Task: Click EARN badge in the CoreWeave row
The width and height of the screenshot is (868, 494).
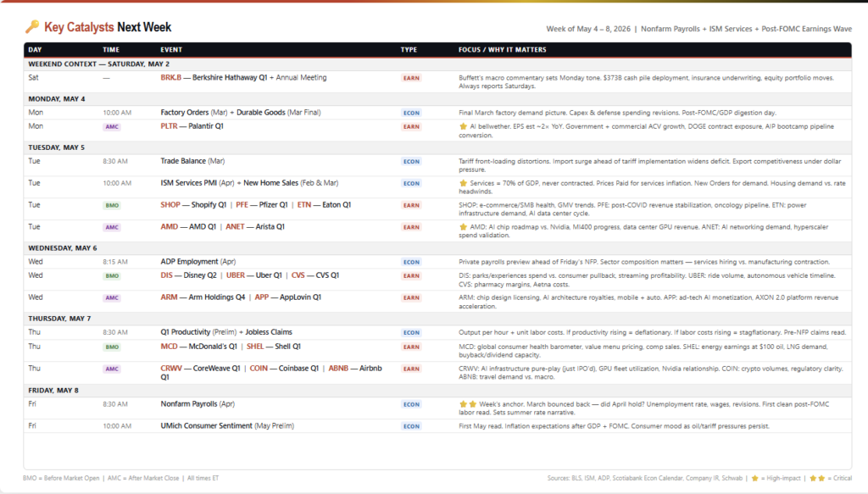Action: click(x=411, y=369)
